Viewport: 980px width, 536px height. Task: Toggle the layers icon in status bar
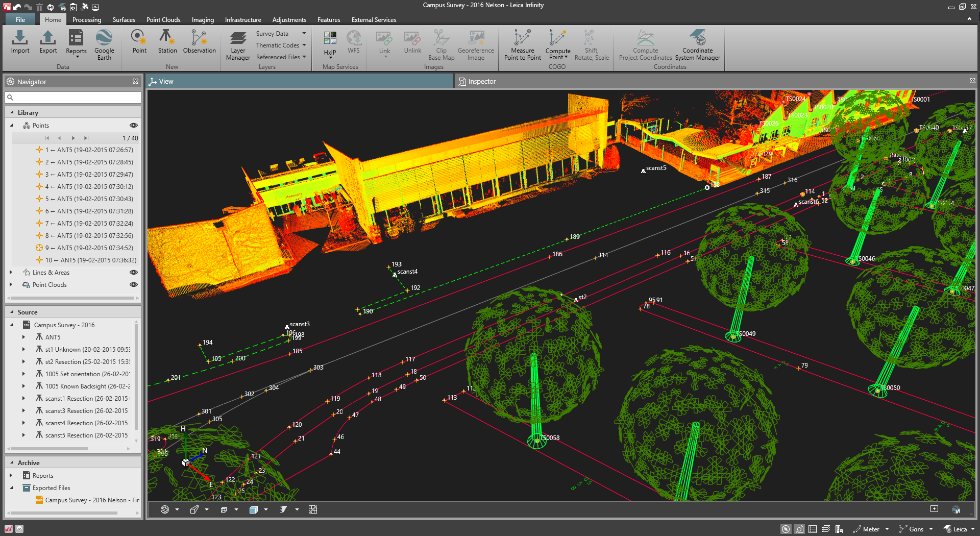[825, 529]
